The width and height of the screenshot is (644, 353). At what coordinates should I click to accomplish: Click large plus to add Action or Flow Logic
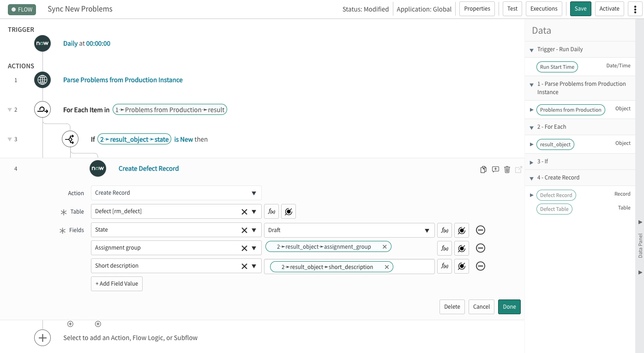click(42, 338)
